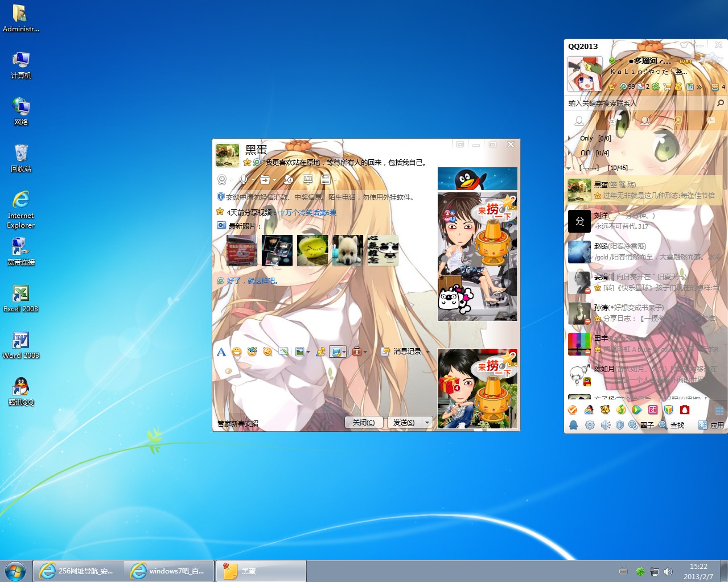
Task: Open the apps list icon in chat toolbar
Action: click(x=326, y=180)
